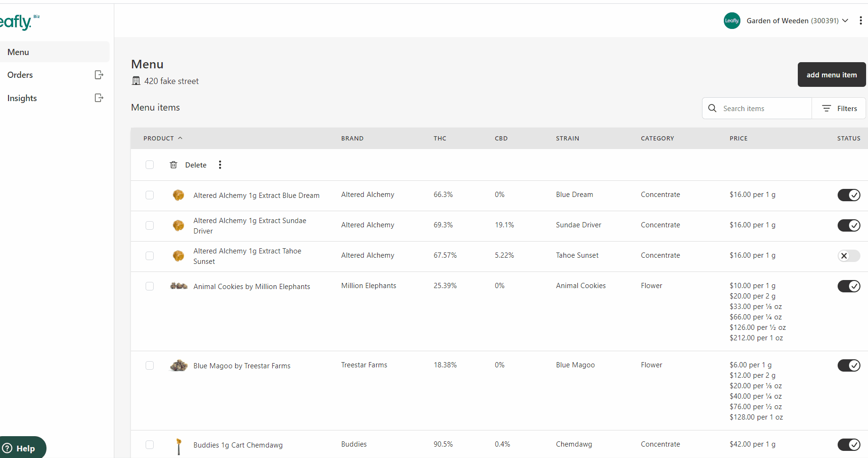Disable Sundae Driver extract status toggle

click(849, 225)
